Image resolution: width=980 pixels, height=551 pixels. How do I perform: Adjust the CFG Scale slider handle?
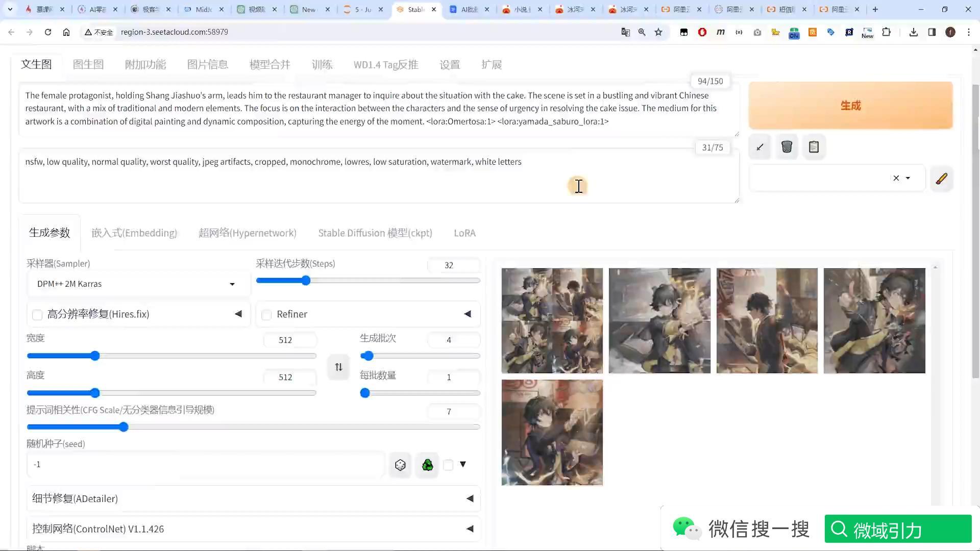tap(124, 427)
